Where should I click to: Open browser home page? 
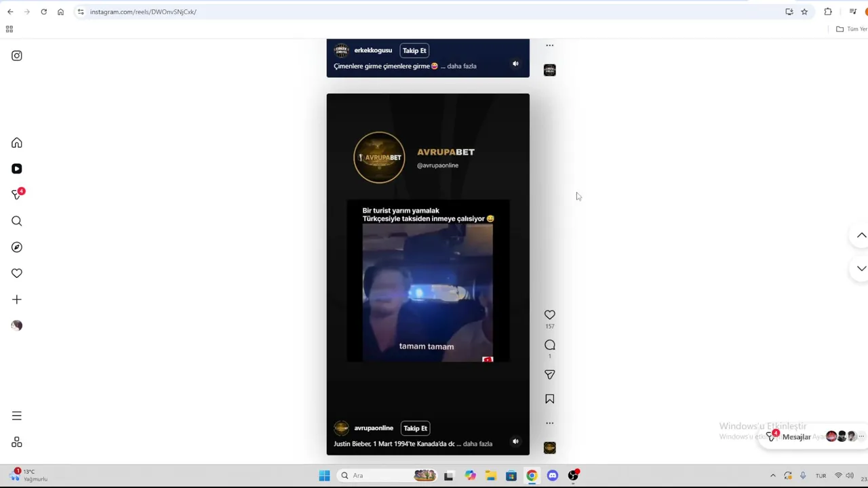click(x=60, y=12)
